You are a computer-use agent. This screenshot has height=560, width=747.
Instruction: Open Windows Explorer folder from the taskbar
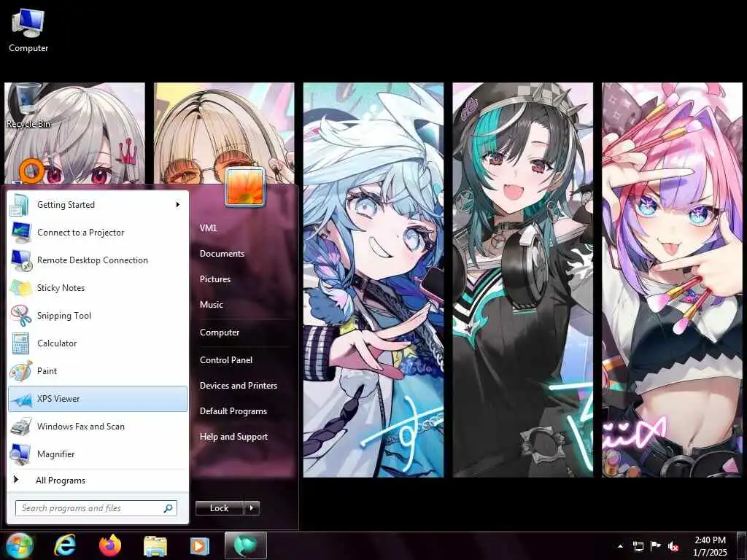click(x=155, y=546)
